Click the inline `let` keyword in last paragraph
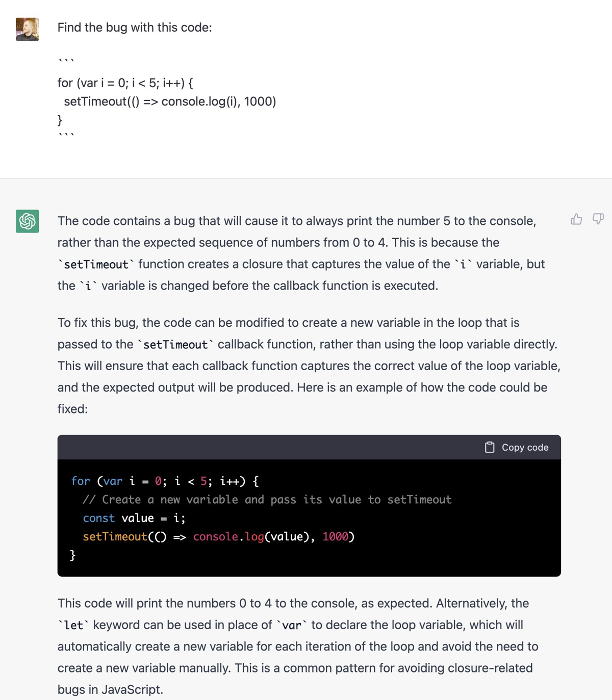This screenshot has height=700, width=612. [73, 625]
